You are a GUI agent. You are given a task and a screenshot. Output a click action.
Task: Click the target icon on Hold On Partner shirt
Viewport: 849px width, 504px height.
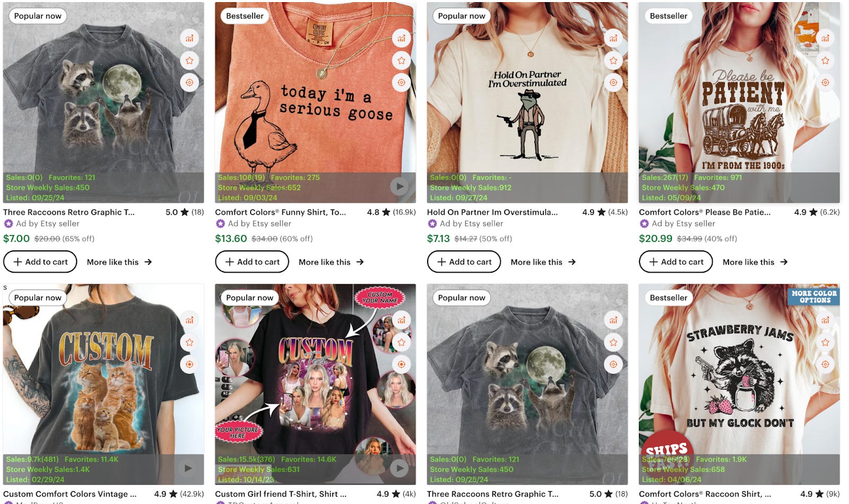click(x=613, y=83)
